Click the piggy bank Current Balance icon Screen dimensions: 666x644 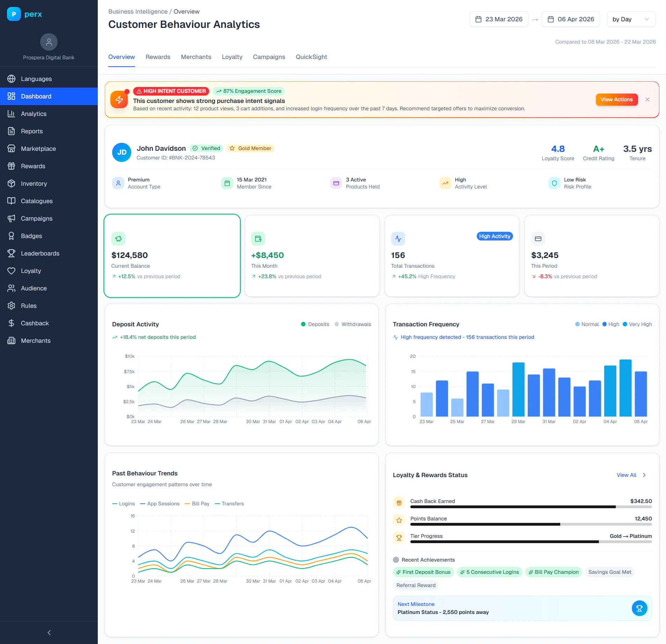[x=118, y=239]
